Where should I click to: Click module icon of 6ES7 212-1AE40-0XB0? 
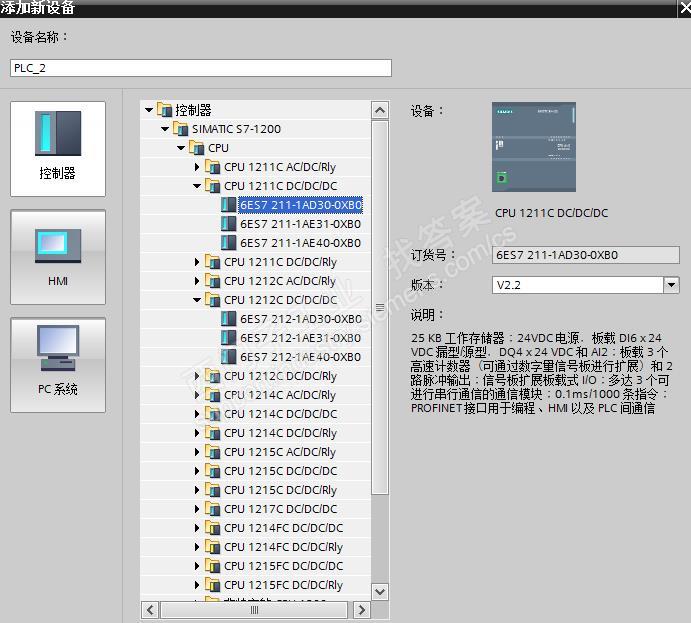point(228,357)
